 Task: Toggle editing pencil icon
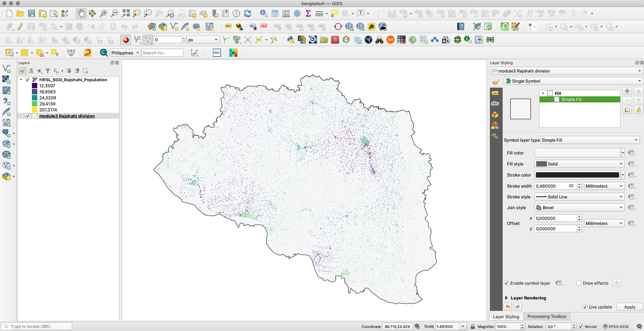[20, 27]
